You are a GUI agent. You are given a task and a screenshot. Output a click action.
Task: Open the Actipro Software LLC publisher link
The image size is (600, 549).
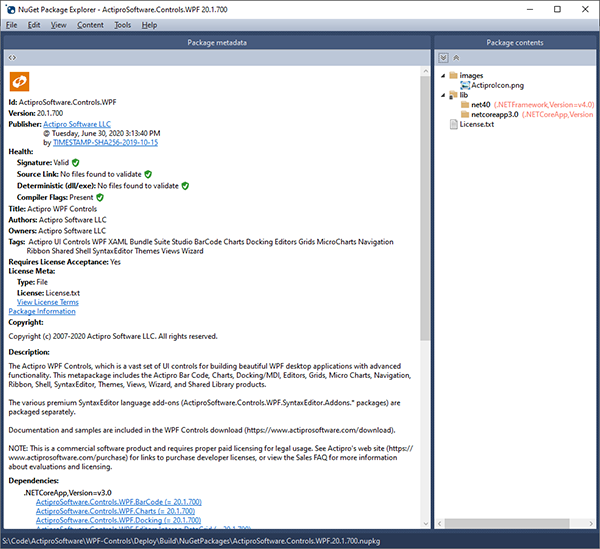click(77, 124)
